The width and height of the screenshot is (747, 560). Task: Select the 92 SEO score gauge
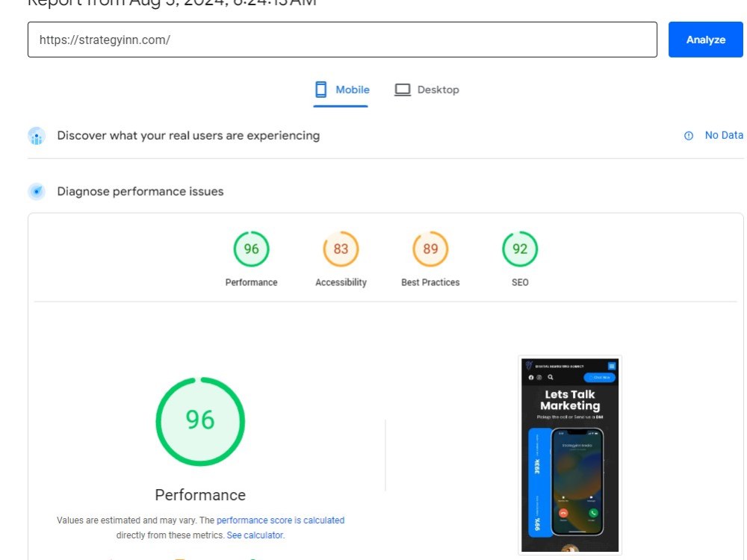(x=520, y=249)
